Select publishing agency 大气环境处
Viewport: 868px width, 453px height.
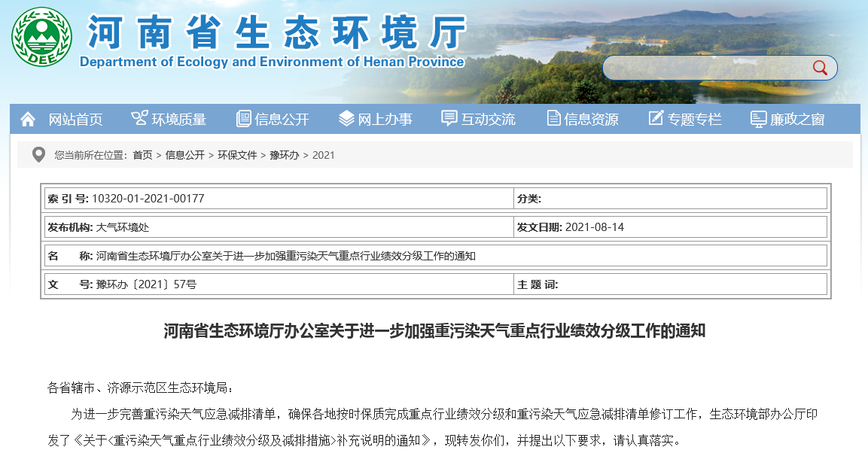pyautogui.click(x=123, y=227)
